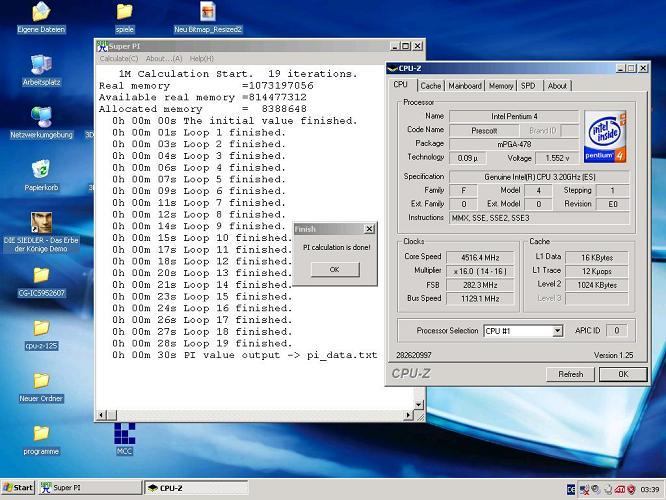
Task: Click the Core Speed value 4516.4 MHz
Action: [480, 257]
